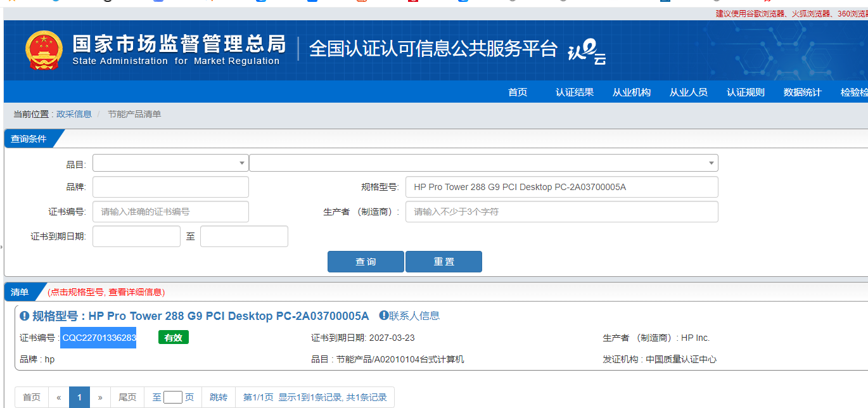Click the 节能产品/A02010104台式计算机 category text
868x408 pixels.
(x=400, y=359)
